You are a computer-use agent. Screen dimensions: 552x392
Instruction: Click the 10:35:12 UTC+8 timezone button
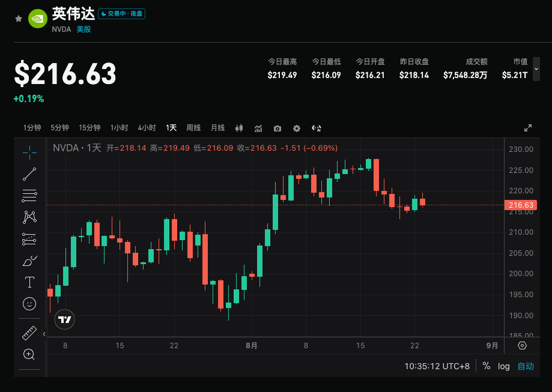point(437,366)
